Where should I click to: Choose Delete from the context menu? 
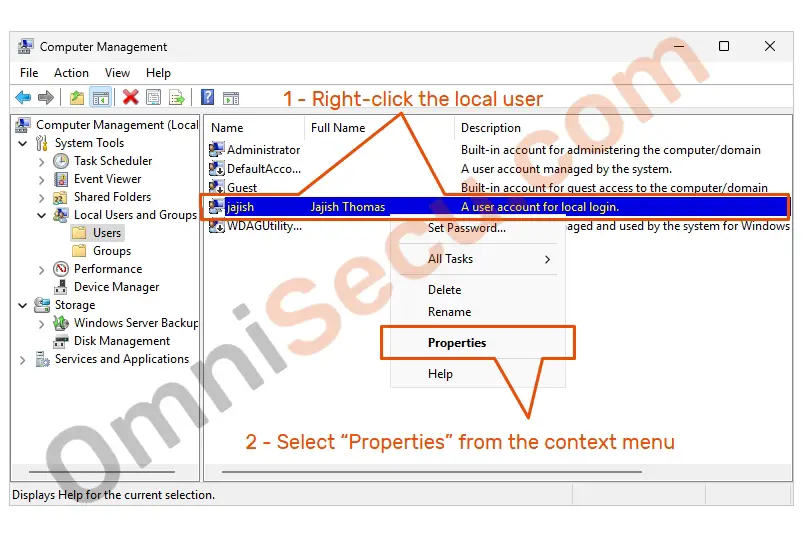[478, 290]
